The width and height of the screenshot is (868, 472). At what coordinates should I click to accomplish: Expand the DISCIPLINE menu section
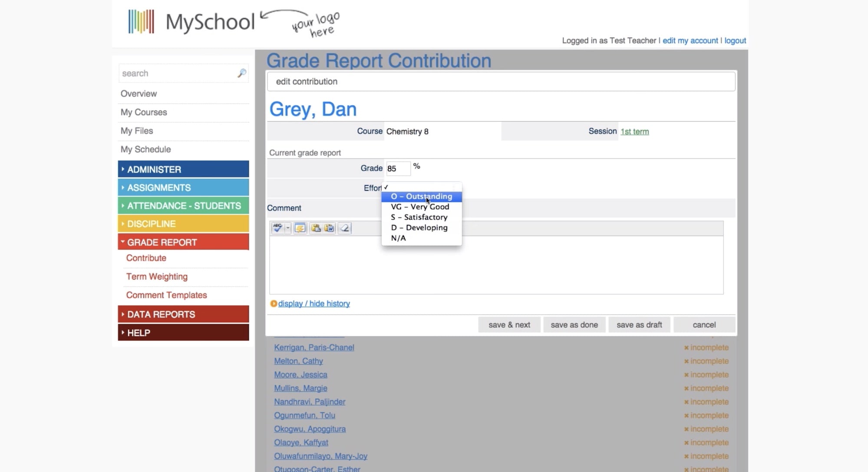pos(183,224)
